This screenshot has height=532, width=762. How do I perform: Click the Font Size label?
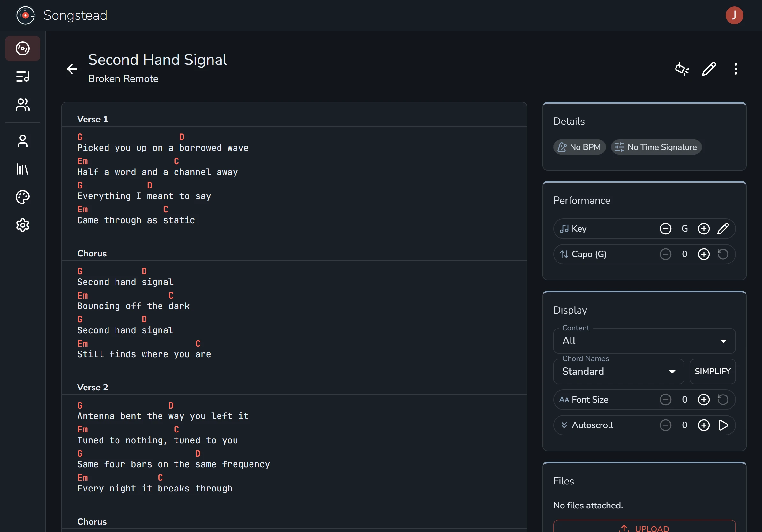(590, 399)
